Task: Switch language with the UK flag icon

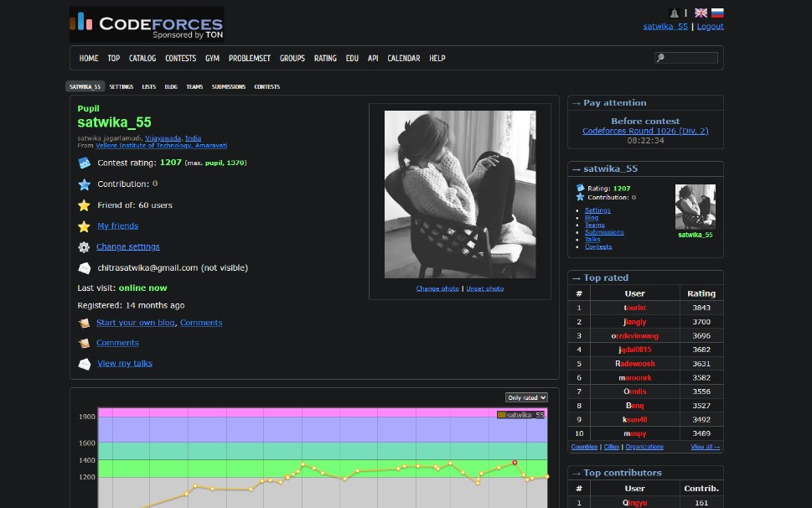Action: coord(701,13)
